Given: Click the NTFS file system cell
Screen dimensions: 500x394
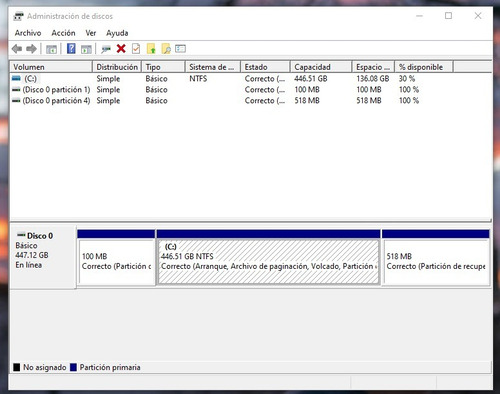Looking at the screenshot, I should click(198, 79).
